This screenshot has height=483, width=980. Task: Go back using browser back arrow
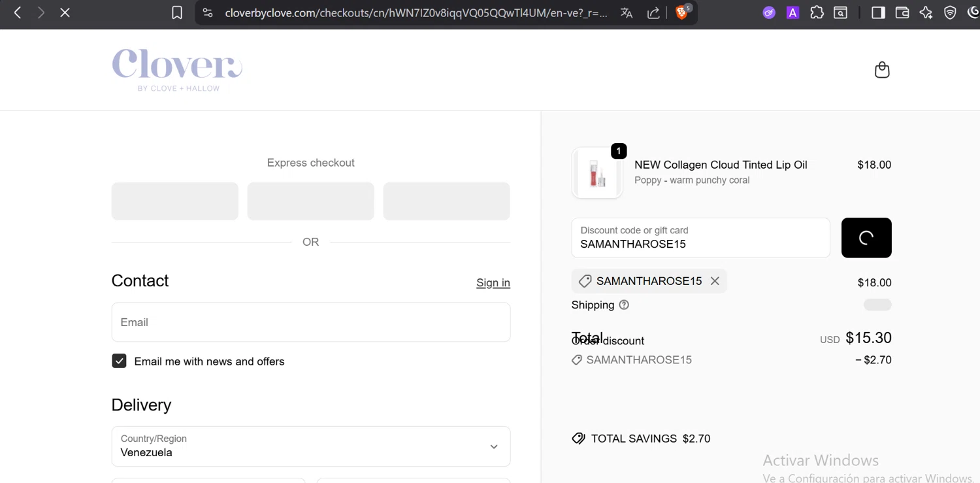pyautogui.click(x=18, y=12)
